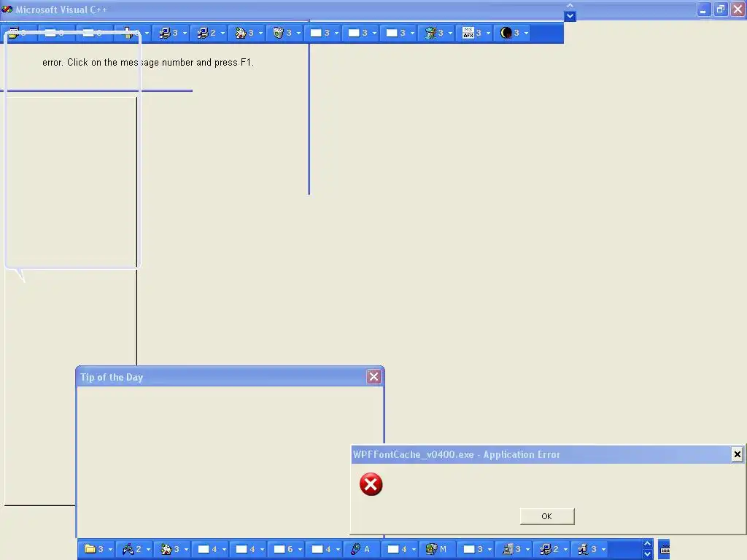Click the text 'error. Click on the message number and press F1.'
Image resolution: width=747 pixels, height=560 pixels.
[148, 63]
